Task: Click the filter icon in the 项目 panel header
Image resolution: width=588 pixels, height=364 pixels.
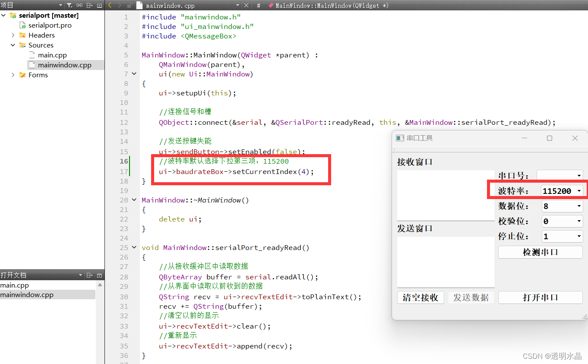Action: [69, 5]
